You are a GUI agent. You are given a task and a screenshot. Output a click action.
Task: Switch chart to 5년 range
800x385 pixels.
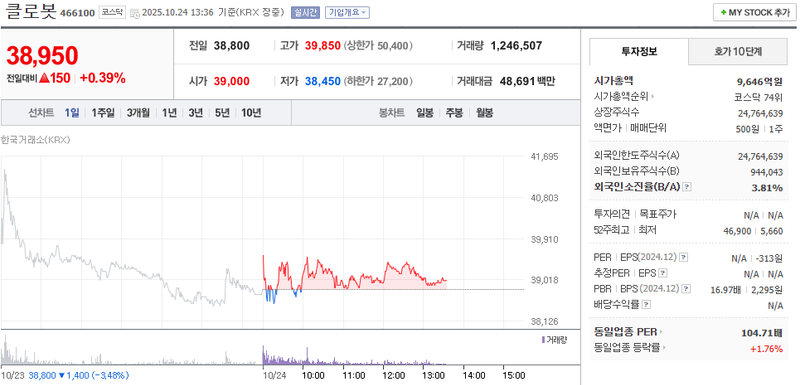click(x=222, y=113)
